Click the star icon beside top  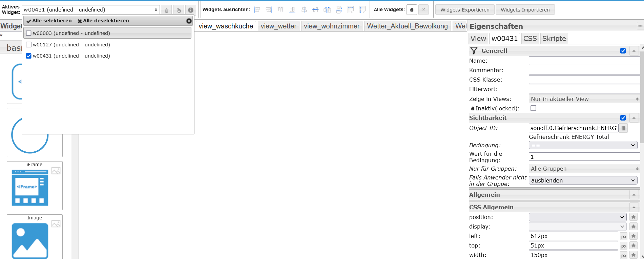pos(633,245)
